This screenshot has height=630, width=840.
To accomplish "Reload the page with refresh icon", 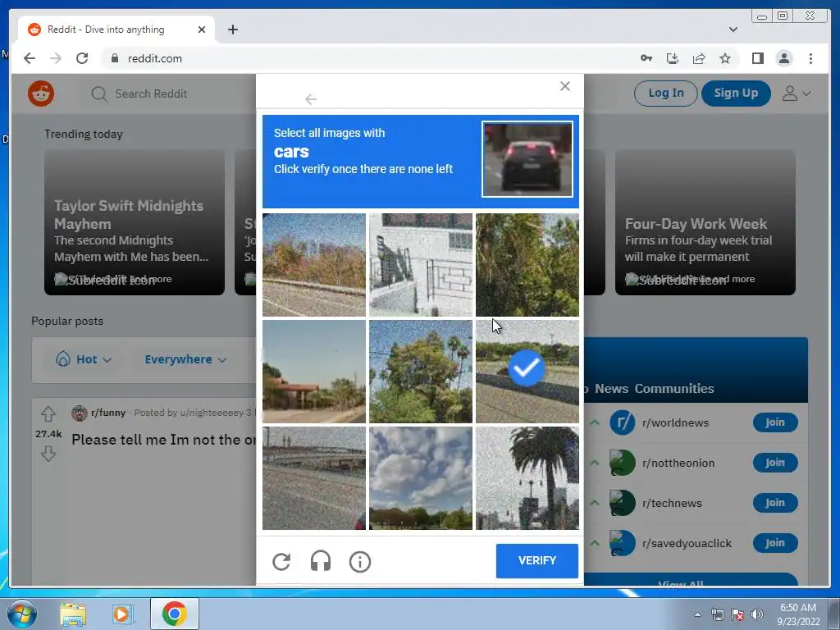I will click(82, 58).
